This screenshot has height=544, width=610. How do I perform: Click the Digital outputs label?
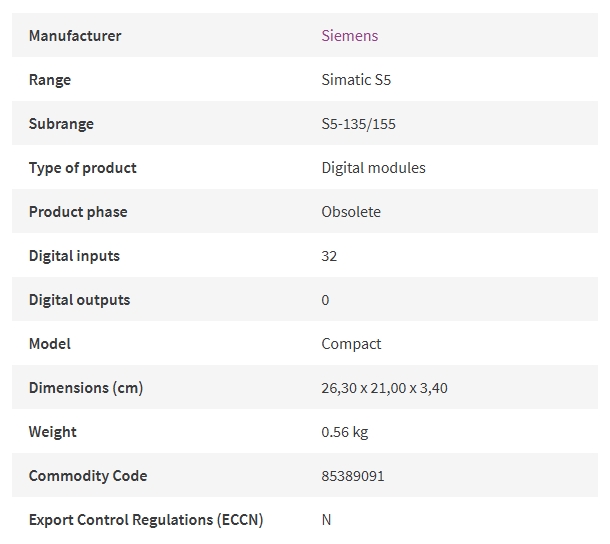pyautogui.click(x=79, y=300)
